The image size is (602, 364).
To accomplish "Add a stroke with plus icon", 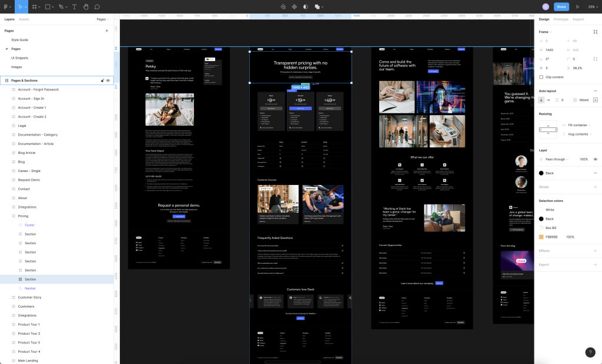I will point(595,187).
